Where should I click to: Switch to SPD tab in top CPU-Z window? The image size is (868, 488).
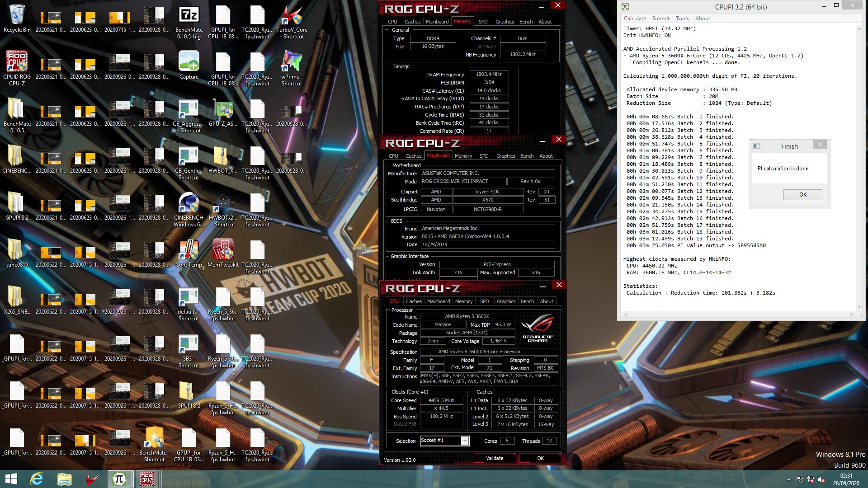483,22
